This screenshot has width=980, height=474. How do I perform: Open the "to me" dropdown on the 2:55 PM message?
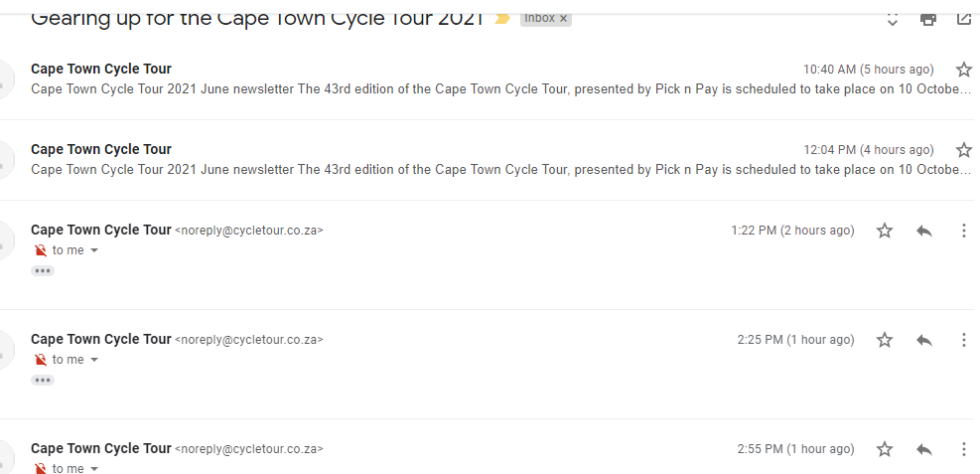(x=94, y=469)
